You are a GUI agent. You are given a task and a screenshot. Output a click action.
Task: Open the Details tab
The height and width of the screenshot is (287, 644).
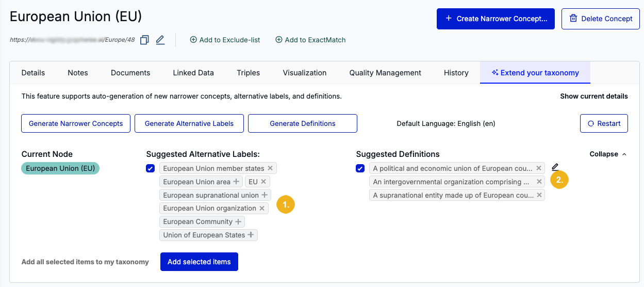tap(33, 73)
